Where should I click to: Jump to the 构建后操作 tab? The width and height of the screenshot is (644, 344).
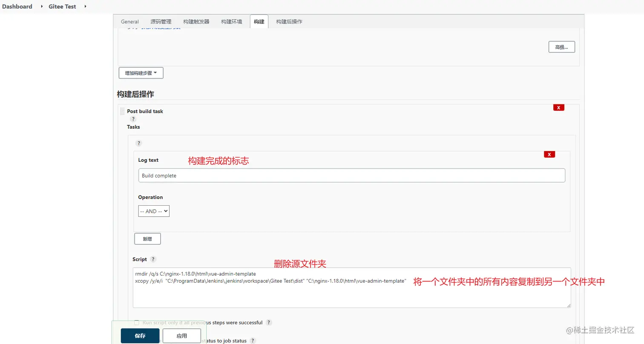(x=289, y=22)
